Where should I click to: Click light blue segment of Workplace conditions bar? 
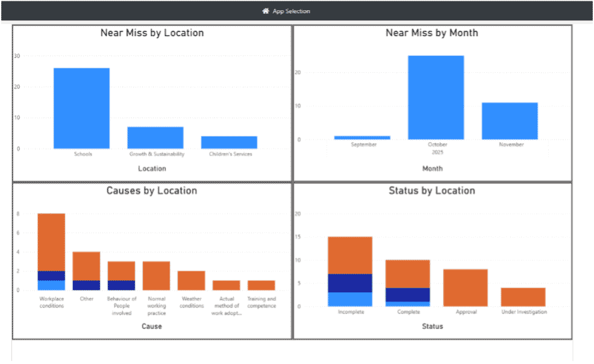coord(51,285)
